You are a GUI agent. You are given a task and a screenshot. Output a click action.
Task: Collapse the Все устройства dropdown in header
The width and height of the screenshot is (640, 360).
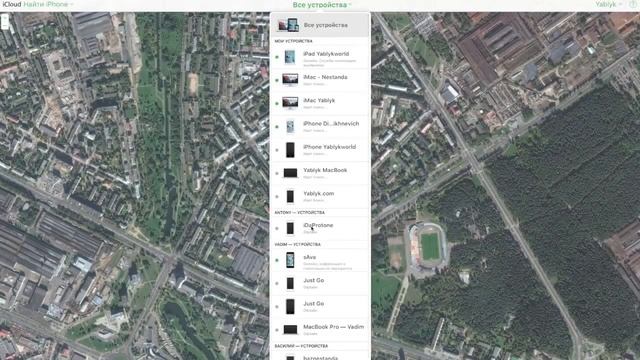[322, 5]
